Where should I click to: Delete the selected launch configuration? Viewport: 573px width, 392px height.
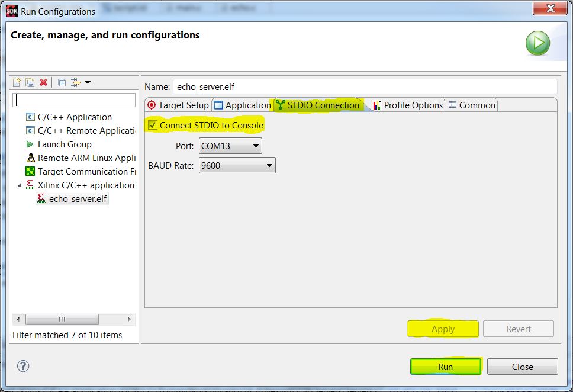43,83
